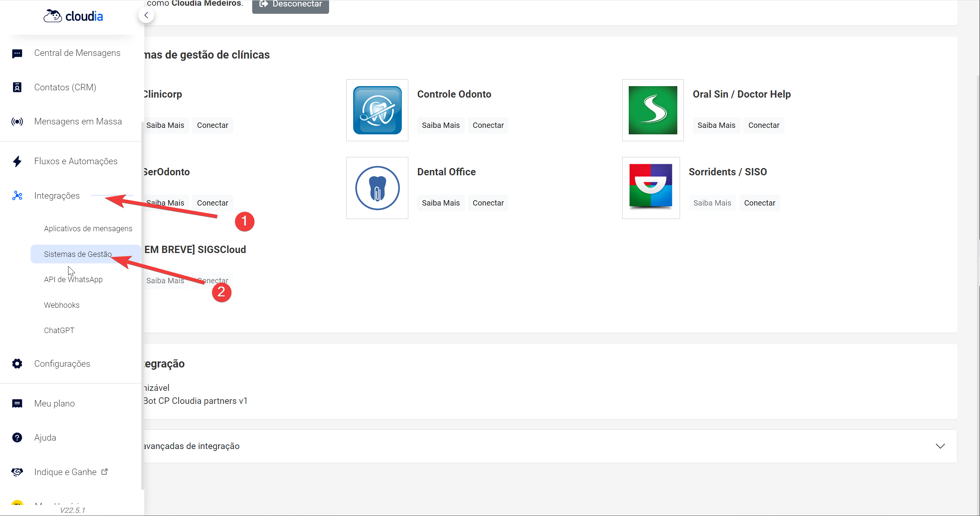Click Conectar for Dental Office
This screenshot has width=980, height=516.
tap(488, 203)
